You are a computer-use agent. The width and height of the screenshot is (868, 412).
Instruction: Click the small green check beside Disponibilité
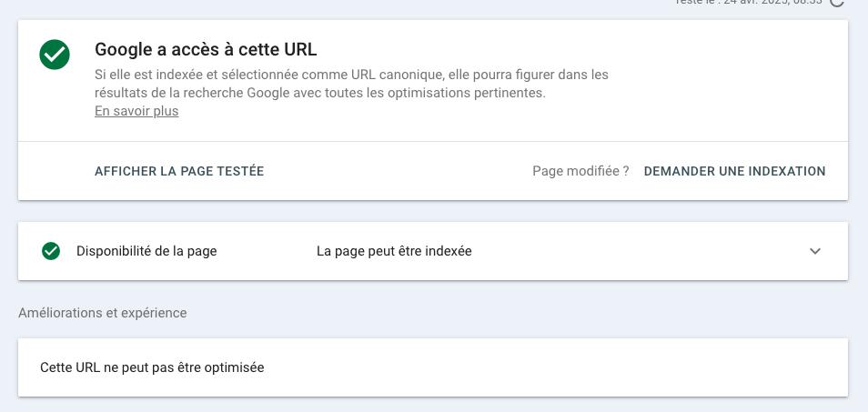[x=51, y=251]
